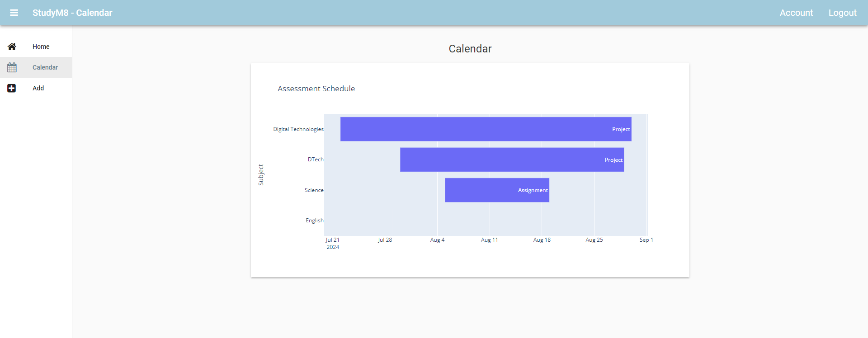Click the Add plus icon
Screen dimensions: 868x338
12,88
